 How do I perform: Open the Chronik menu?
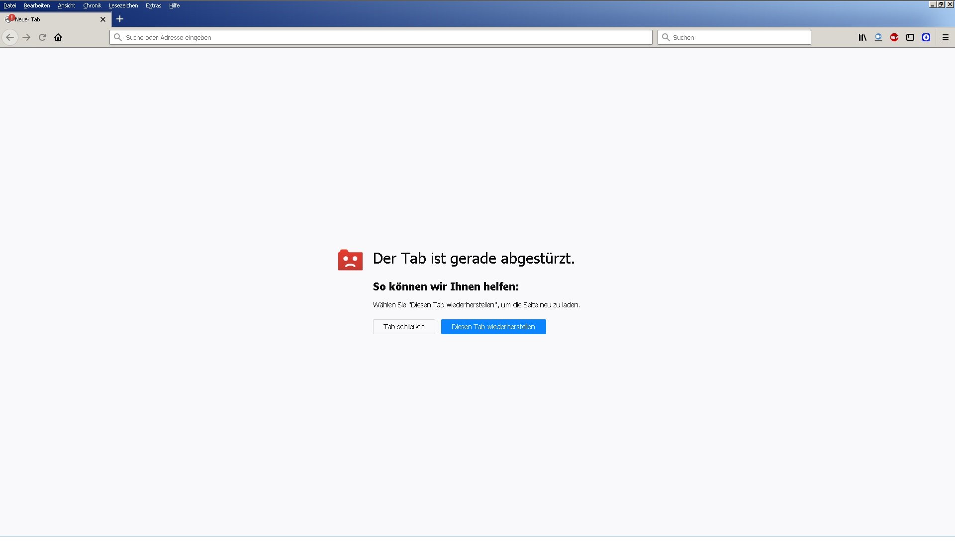pos(92,5)
